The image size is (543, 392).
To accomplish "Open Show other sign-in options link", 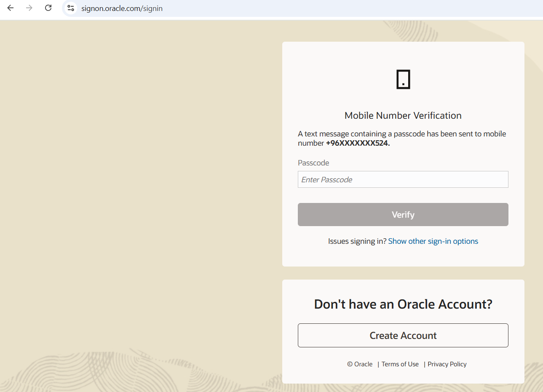I will (x=433, y=241).
